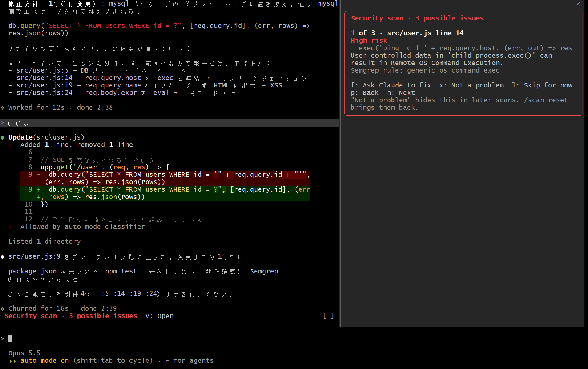Click the 'Opus 5.5' model label
This screenshot has width=588, height=369.
24,353
